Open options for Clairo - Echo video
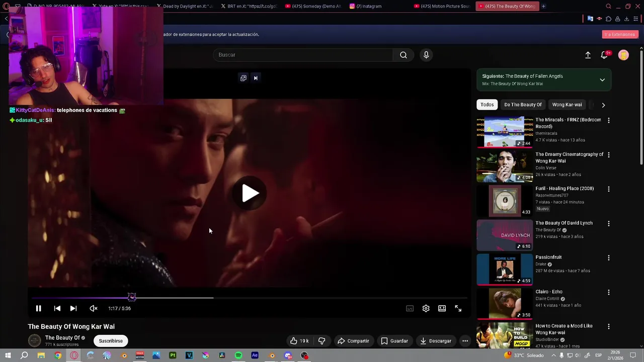Screen dimensions: 644x362 point(609,292)
